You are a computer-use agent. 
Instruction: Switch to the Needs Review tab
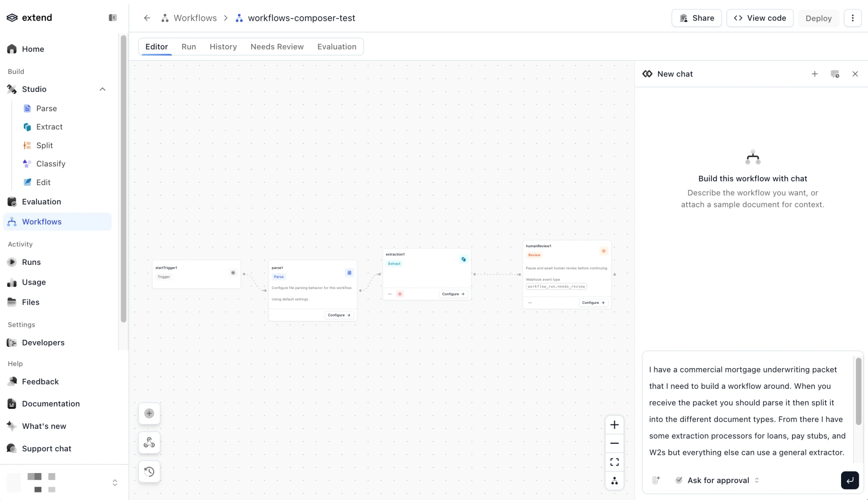(277, 47)
